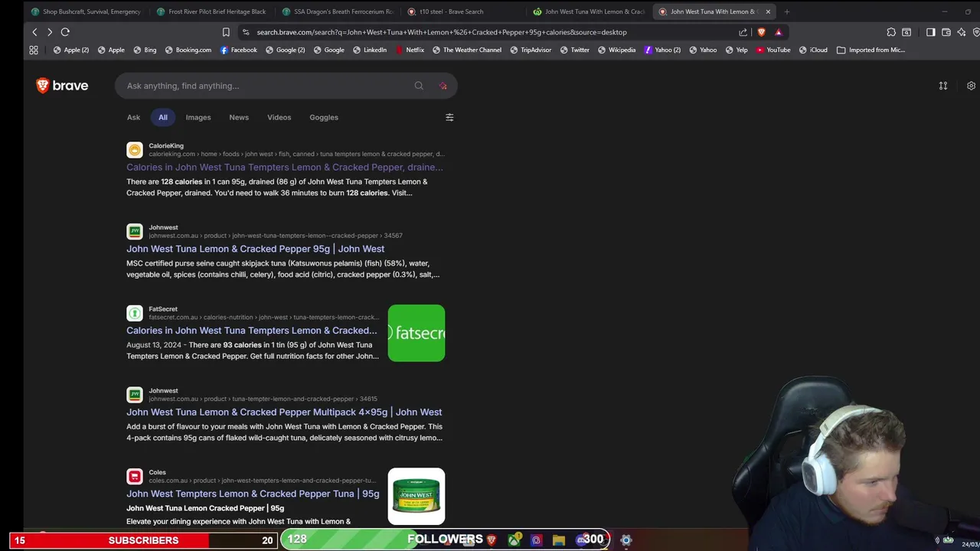980x551 pixels.
Task: Switch to Frost River Pilot Brief tab
Action: point(211,11)
